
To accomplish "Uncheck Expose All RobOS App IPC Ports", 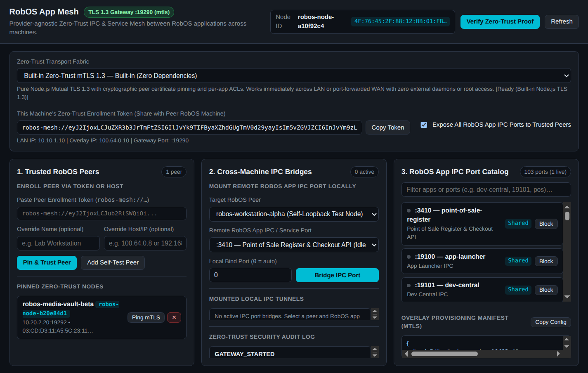I will click(424, 125).
